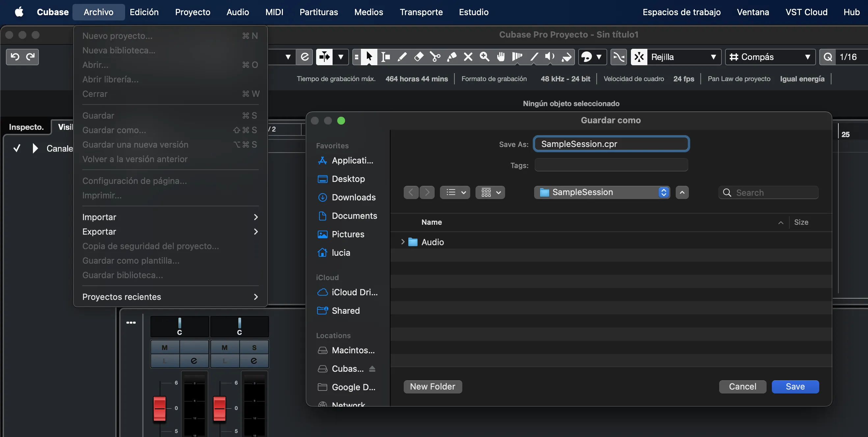
Task: Open the color palette dropdown arrow
Action: (x=599, y=57)
